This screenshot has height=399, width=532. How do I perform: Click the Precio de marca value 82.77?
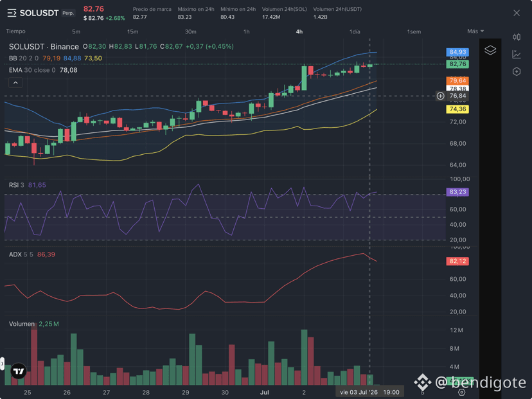coord(140,17)
